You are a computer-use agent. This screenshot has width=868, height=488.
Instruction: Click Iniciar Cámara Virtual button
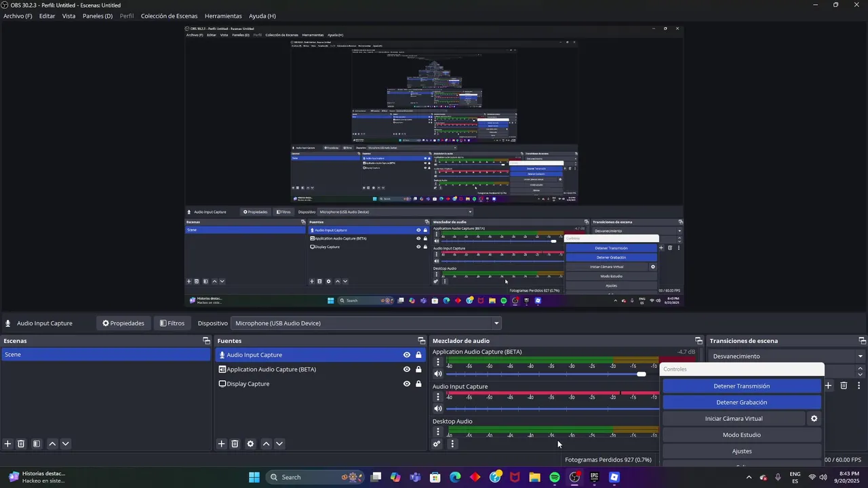pyautogui.click(x=734, y=419)
